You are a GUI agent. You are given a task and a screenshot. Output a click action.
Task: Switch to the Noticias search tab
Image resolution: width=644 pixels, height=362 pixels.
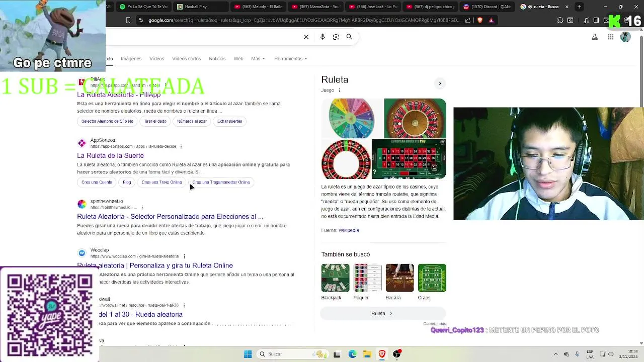pos(217,59)
